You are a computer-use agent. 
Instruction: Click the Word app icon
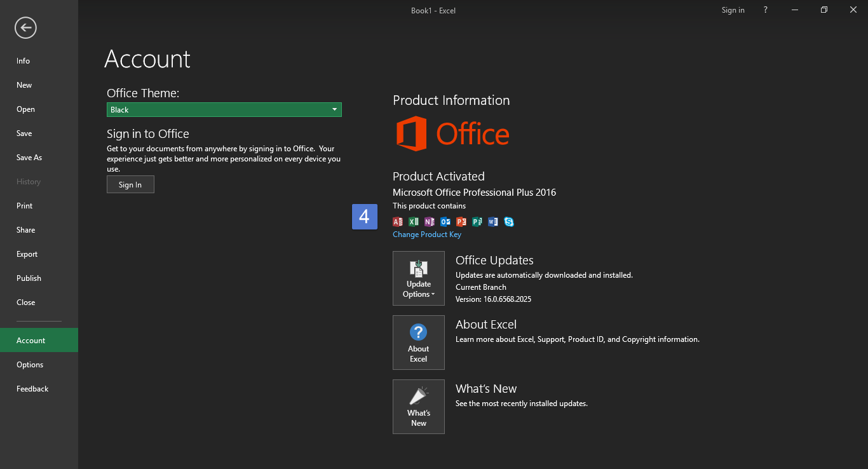coord(493,222)
